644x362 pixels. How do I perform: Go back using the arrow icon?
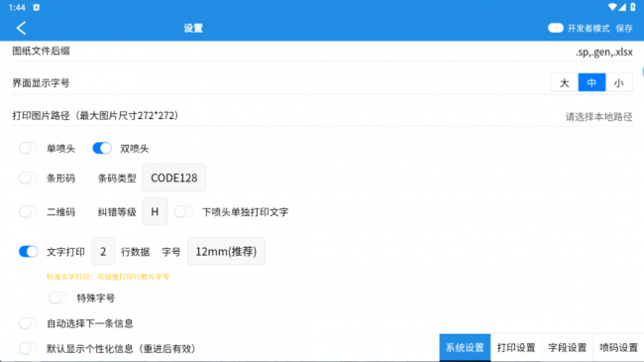tap(22, 28)
